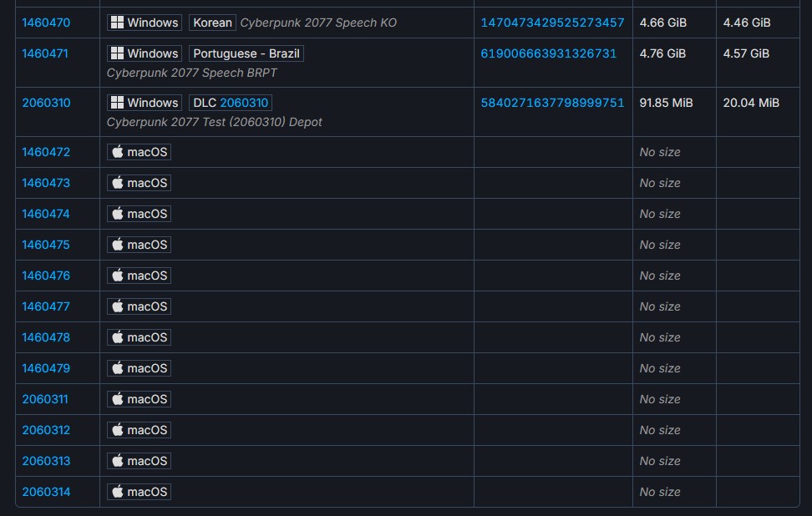Click the Portuguese - Brazil language badge
This screenshot has height=516, width=812.
tap(246, 53)
